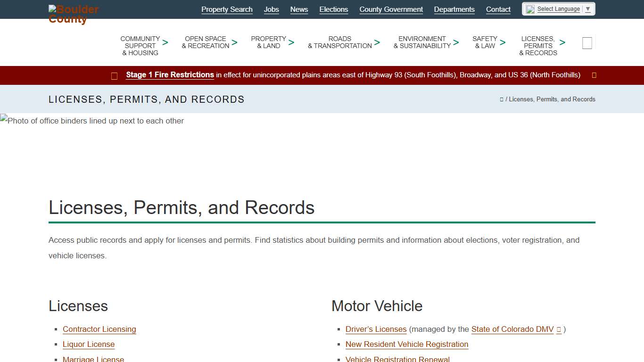Image resolution: width=644 pixels, height=362 pixels.
Task: Expand the Environment & Sustainability menu
Action: pos(422,42)
